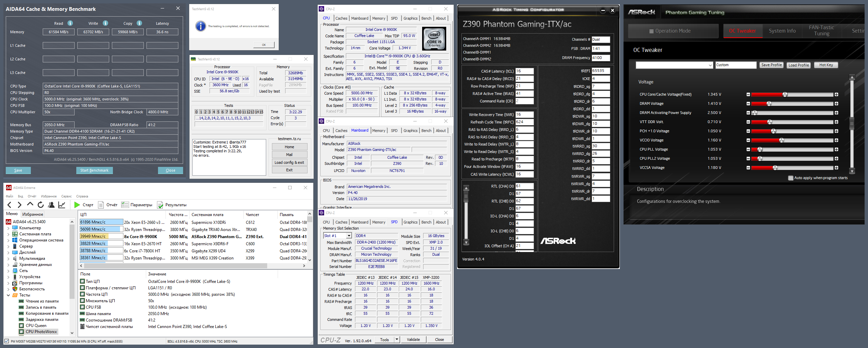Click the Read info icon in AIDA64 benchmark
The image size is (868, 348).
[70, 23]
